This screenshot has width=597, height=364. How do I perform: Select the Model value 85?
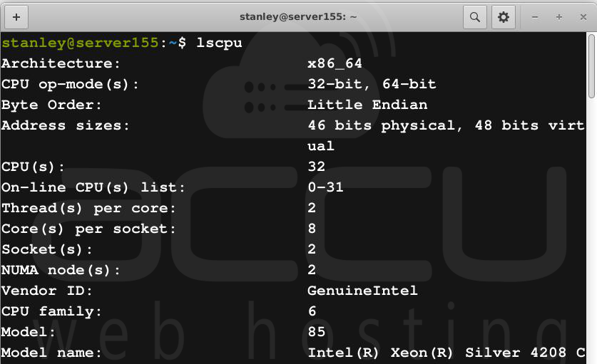[317, 332]
